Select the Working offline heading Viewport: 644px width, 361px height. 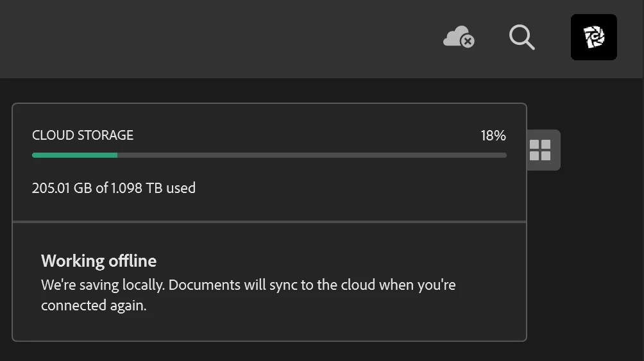tap(99, 261)
